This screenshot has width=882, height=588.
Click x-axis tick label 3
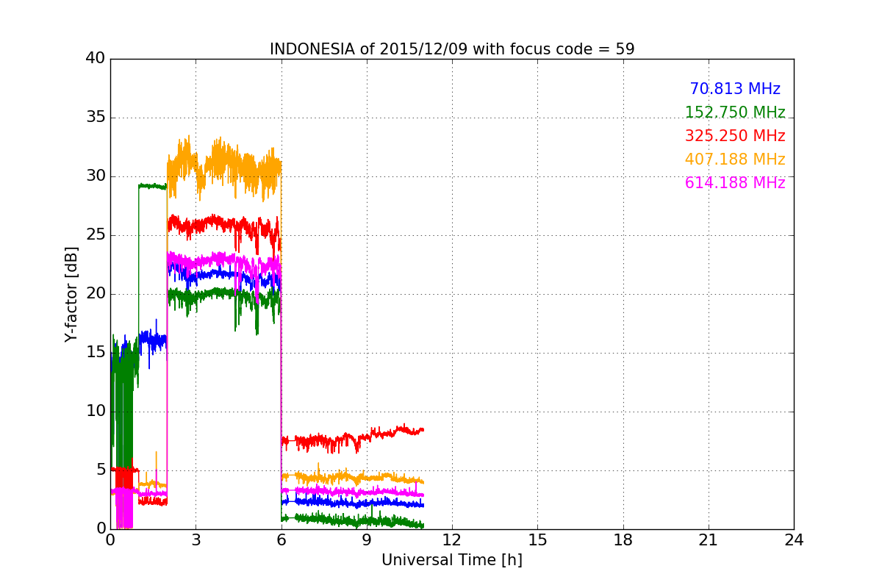(x=196, y=540)
